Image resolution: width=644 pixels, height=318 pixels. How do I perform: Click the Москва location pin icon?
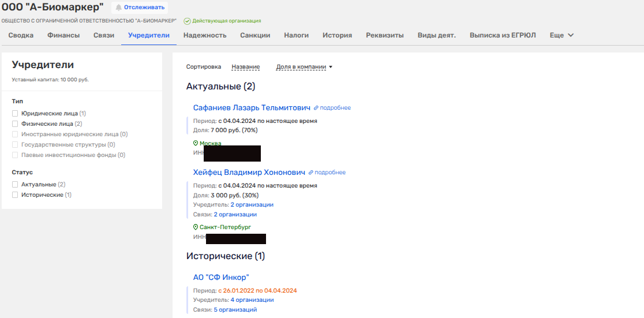pyautogui.click(x=196, y=143)
